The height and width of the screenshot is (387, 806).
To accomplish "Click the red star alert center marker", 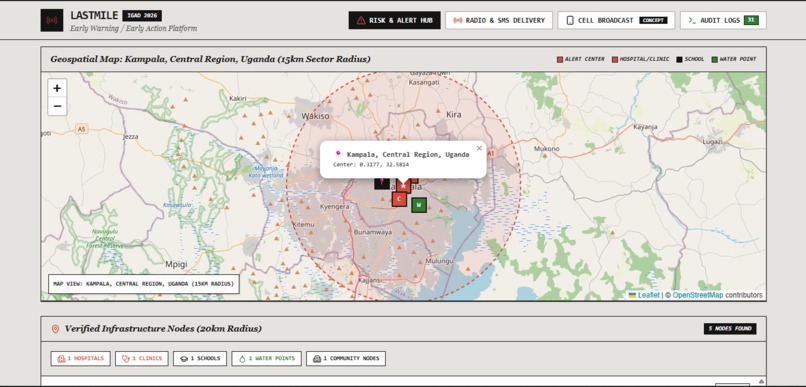I will [x=404, y=186].
